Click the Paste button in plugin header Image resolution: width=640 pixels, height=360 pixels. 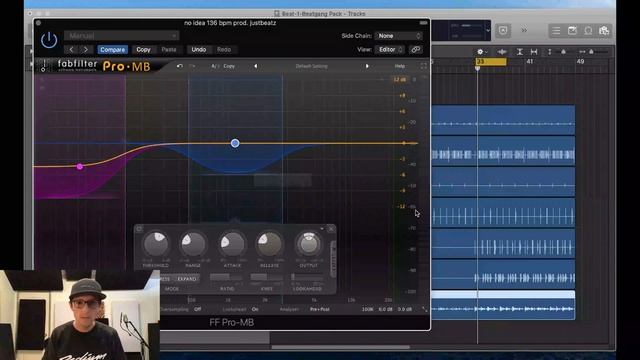tap(169, 50)
